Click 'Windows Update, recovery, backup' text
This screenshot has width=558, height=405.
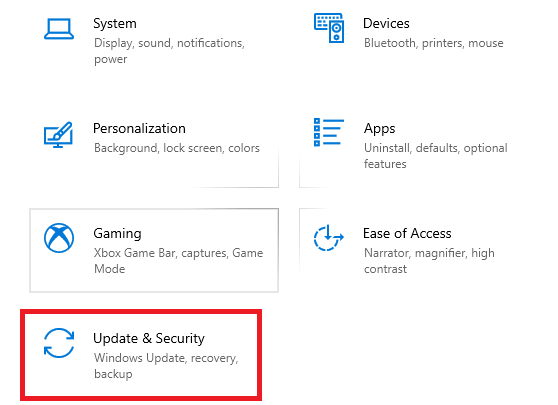click(166, 366)
